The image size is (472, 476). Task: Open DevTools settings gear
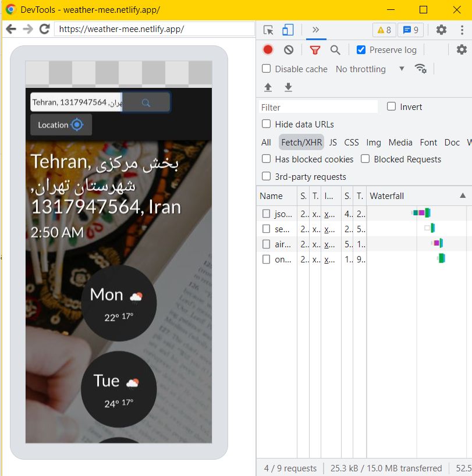point(441,30)
